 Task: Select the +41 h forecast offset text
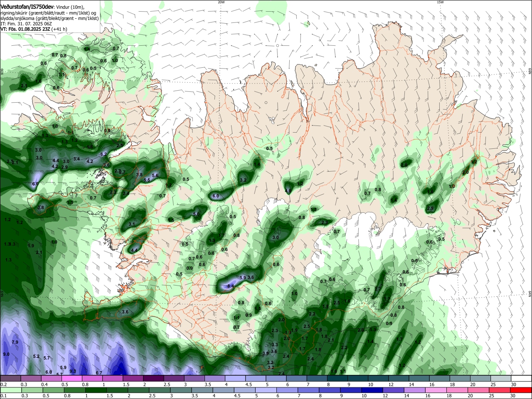(59, 29)
